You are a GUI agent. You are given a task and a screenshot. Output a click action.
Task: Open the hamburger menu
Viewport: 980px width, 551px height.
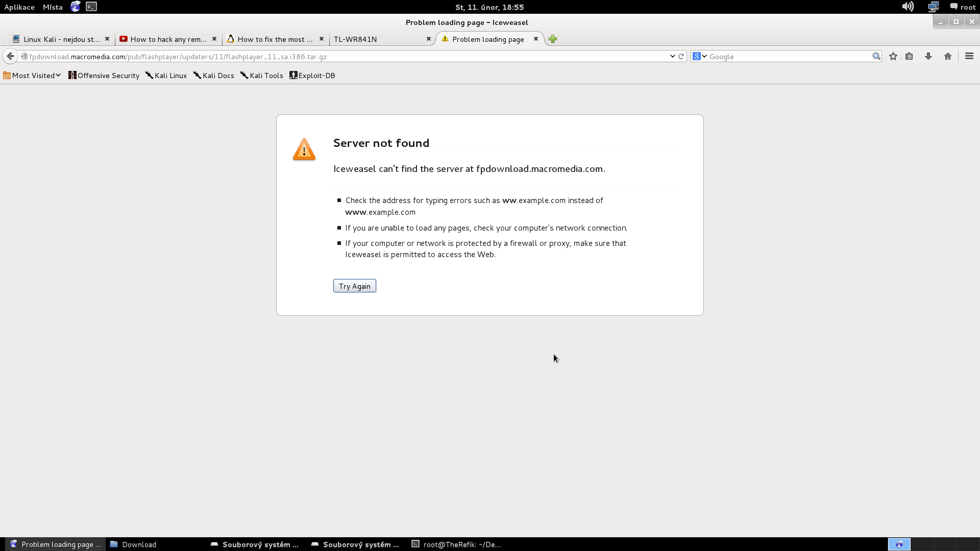[969, 56]
